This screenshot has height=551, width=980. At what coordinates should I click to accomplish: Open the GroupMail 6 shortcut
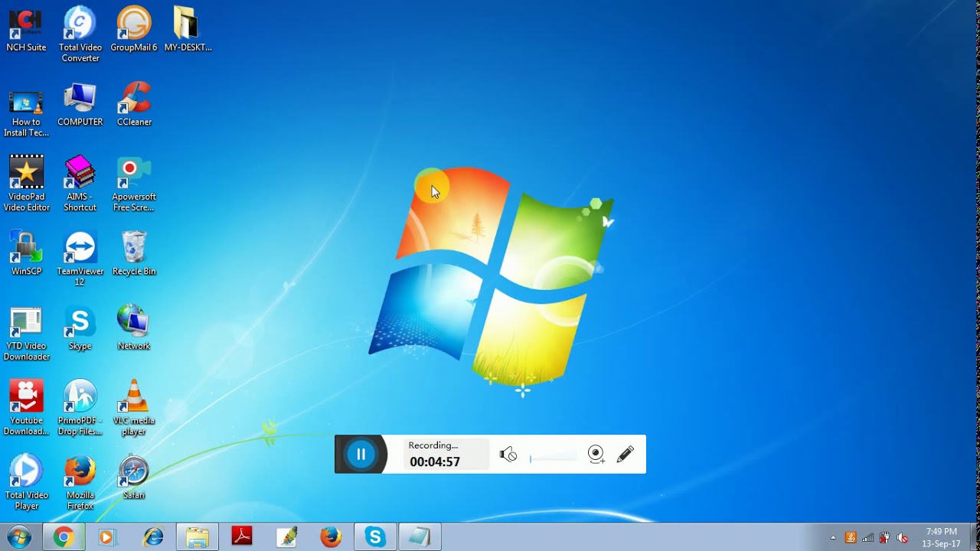point(134,30)
